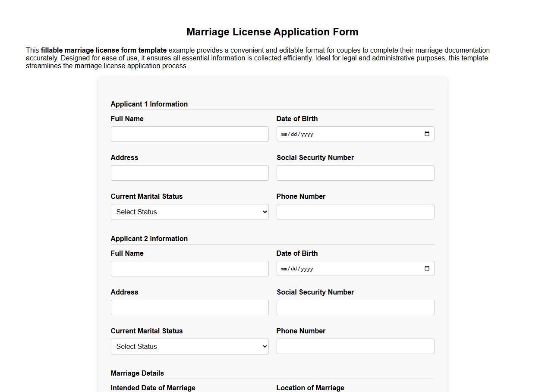Open Applicant 2 Date of Birth calendar picker

click(x=427, y=268)
